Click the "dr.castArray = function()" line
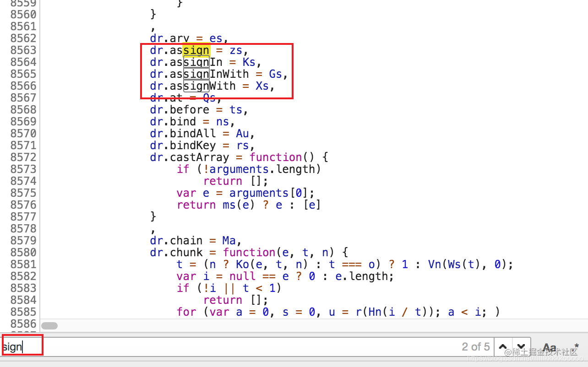Image resolution: width=588 pixels, height=367 pixels. (239, 157)
